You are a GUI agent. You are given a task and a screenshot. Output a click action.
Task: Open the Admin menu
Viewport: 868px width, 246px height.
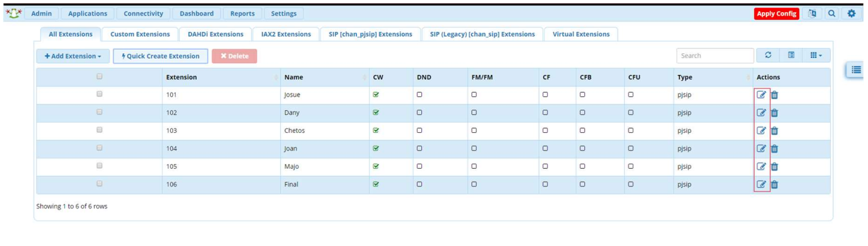pos(41,13)
